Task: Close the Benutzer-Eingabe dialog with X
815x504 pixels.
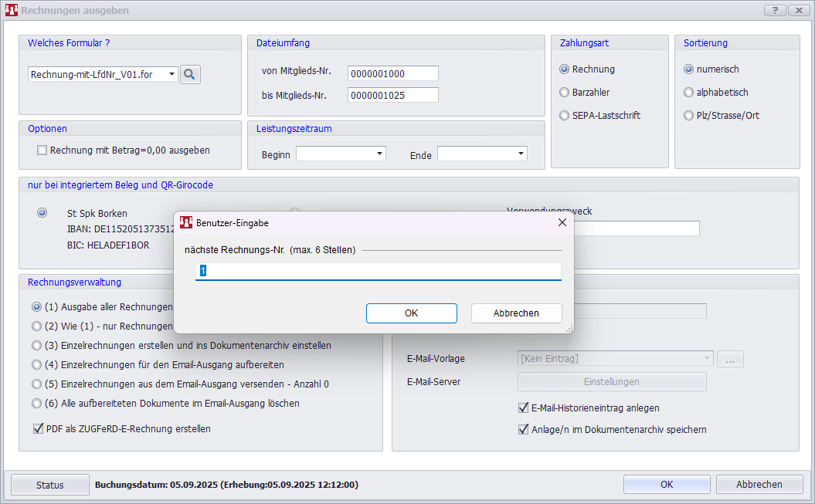Action: (x=562, y=222)
